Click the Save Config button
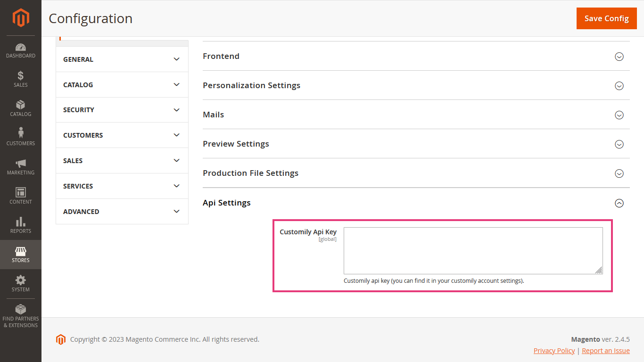Viewport: 644px width, 362px height. pyautogui.click(x=606, y=18)
